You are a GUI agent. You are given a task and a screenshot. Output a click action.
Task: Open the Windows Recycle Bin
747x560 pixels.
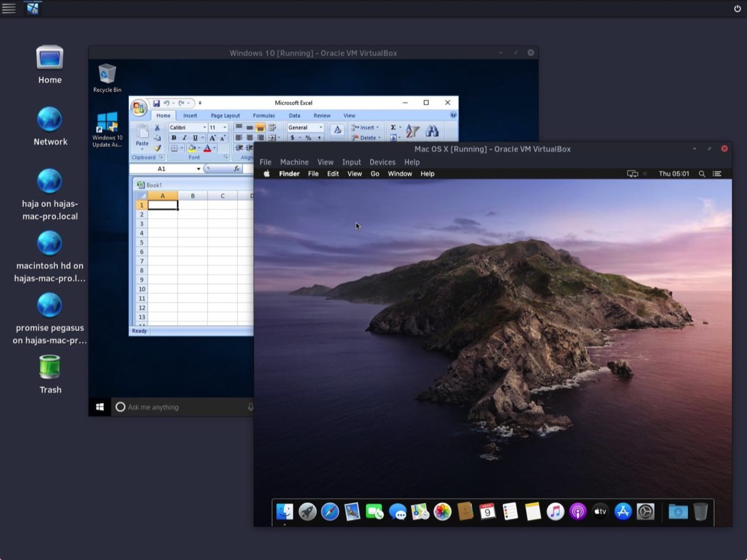tap(107, 75)
